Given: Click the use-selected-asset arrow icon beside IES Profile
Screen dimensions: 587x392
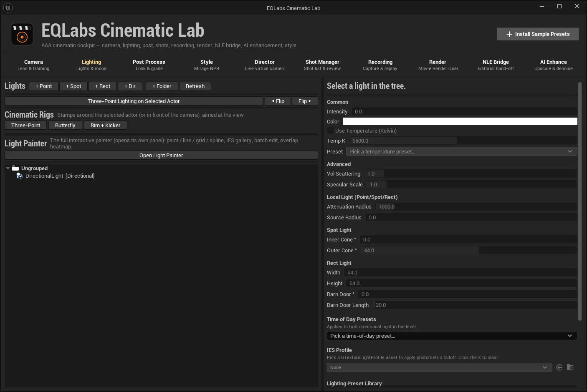Looking at the screenshot, I should [559, 367].
